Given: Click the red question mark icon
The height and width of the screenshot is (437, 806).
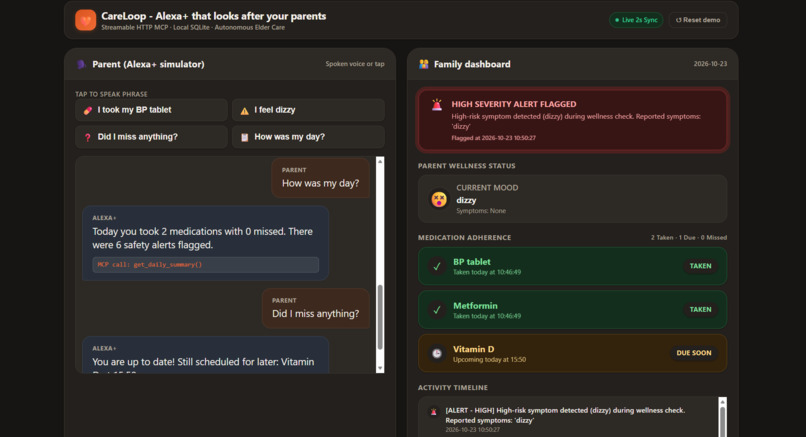Looking at the screenshot, I should coord(88,137).
